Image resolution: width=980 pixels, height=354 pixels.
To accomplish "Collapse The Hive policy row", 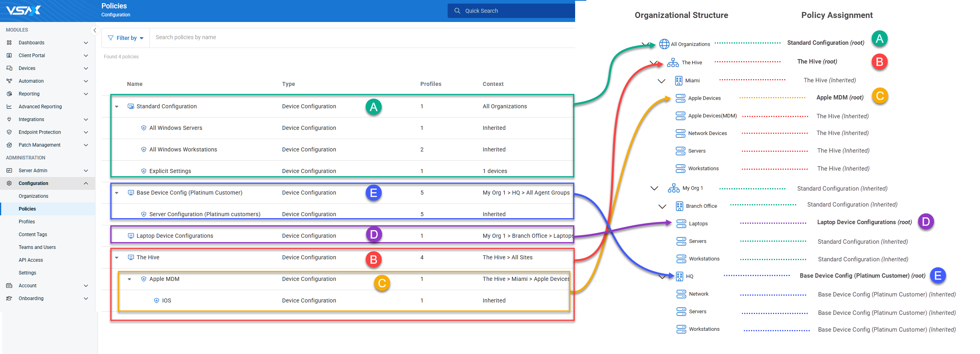I will pyautogui.click(x=117, y=258).
